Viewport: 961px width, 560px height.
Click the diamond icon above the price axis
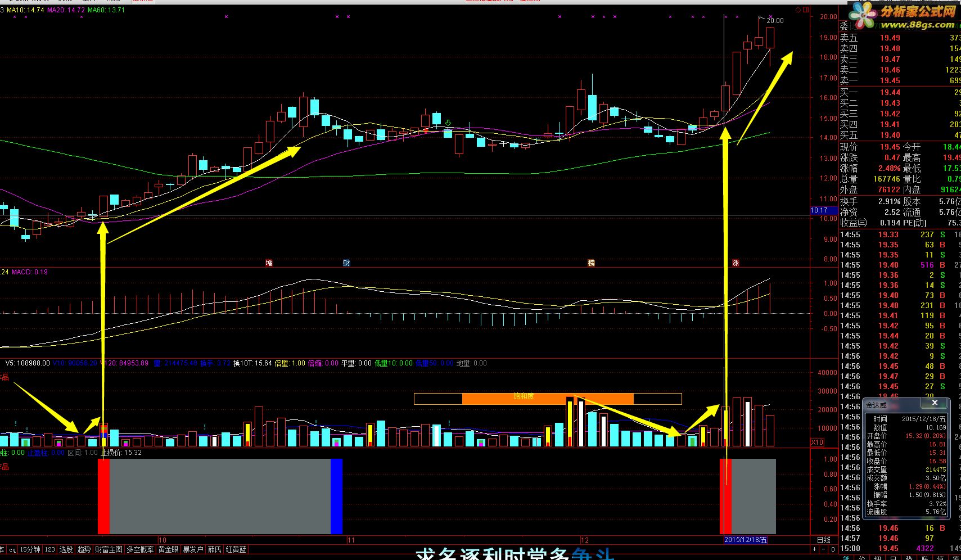click(798, 10)
